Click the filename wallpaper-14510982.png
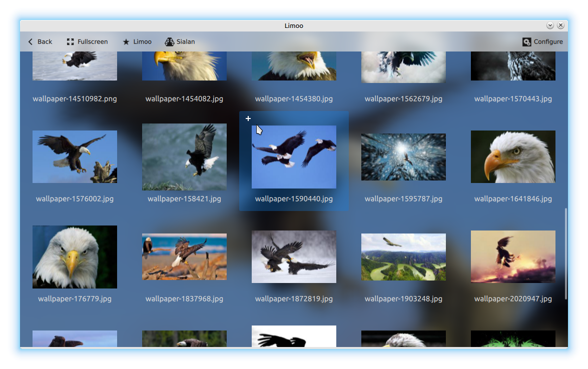Screen dimensions: 588x369 click(75, 99)
